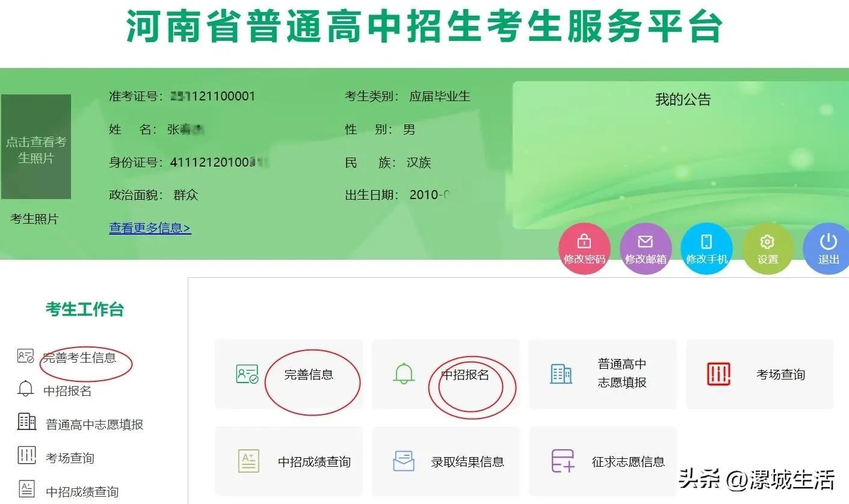Viewport: 849px width, 504px height.
Task: Click the 录取结果信息 tile label
Action: point(468,462)
